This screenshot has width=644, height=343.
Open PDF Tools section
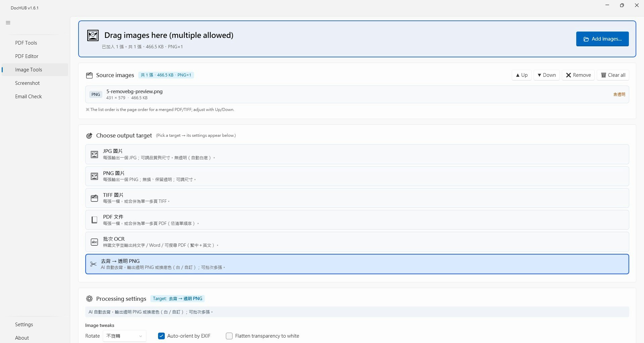click(35, 43)
